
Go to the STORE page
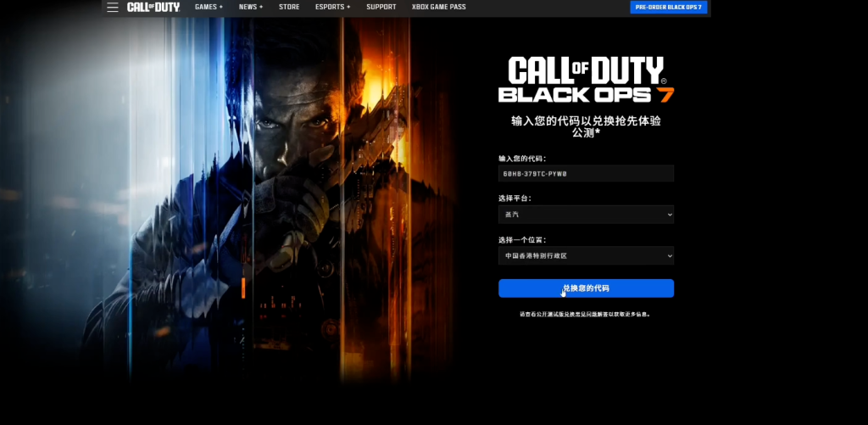[x=288, y=8]
